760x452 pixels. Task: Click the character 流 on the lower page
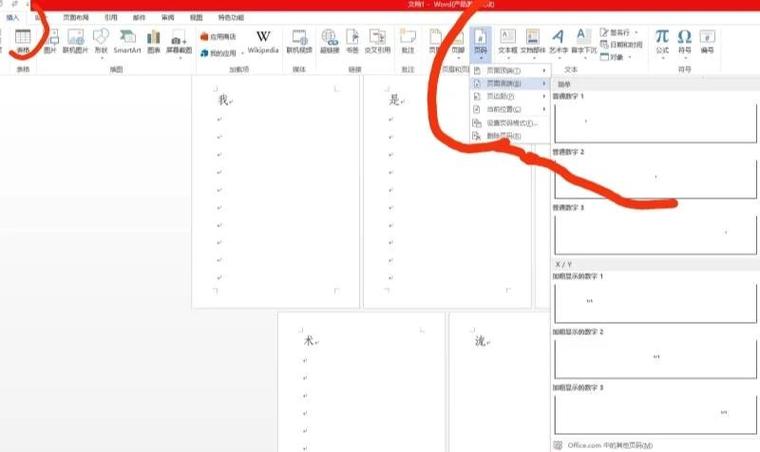480,341
